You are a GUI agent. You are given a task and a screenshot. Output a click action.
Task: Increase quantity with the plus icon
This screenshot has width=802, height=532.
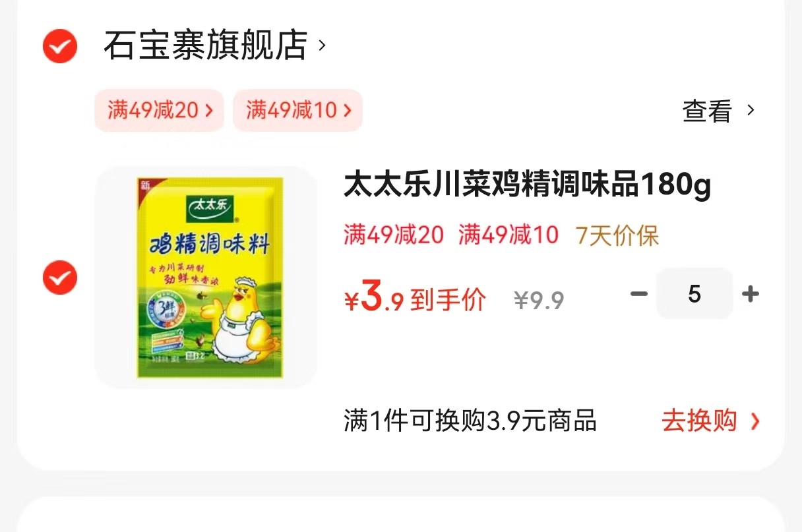[x=751, y=294]
